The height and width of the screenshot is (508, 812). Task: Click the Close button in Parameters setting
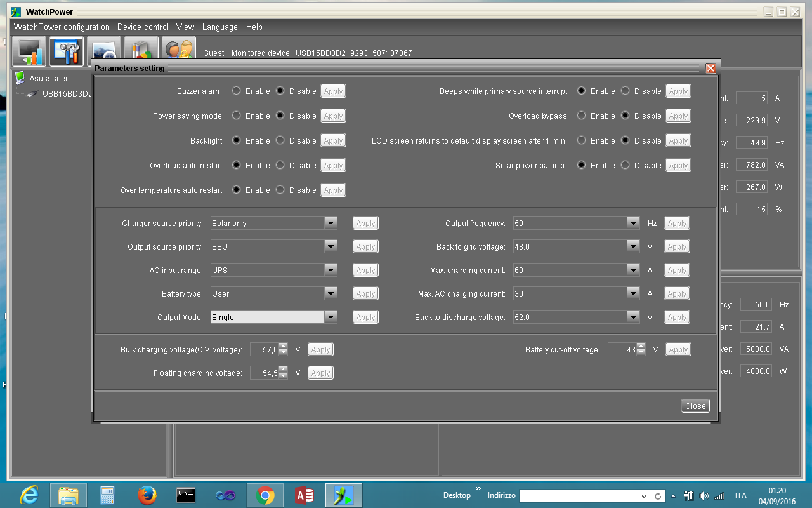pos(695,406)
